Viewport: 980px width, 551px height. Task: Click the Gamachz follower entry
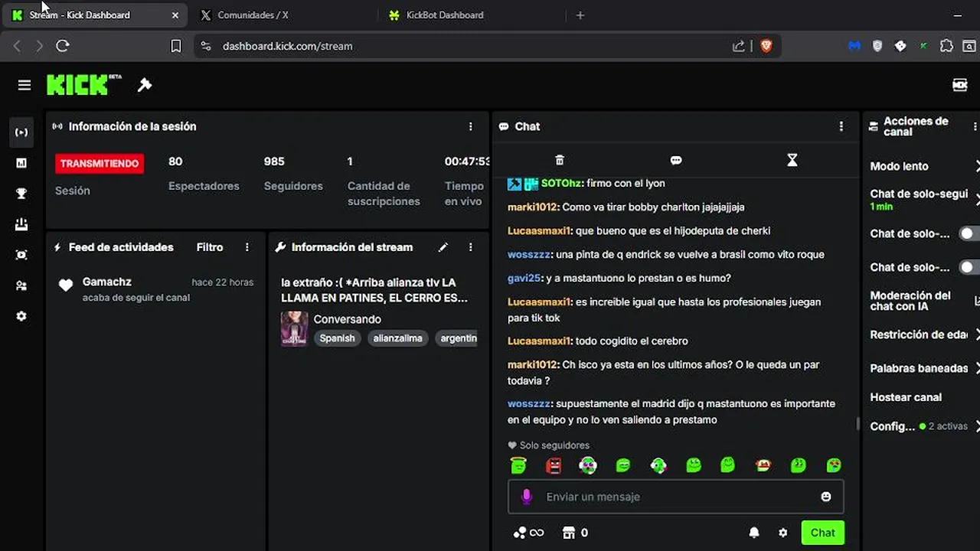point(156,289)
